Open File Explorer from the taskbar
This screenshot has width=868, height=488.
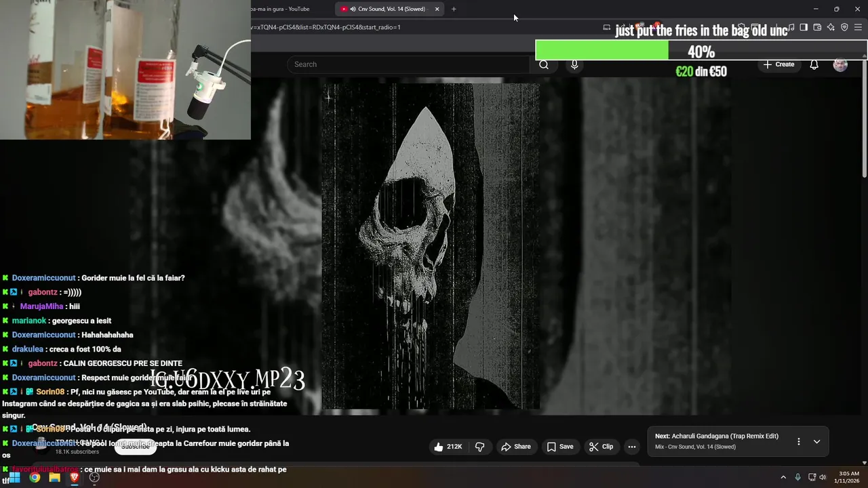click(55, 477)
